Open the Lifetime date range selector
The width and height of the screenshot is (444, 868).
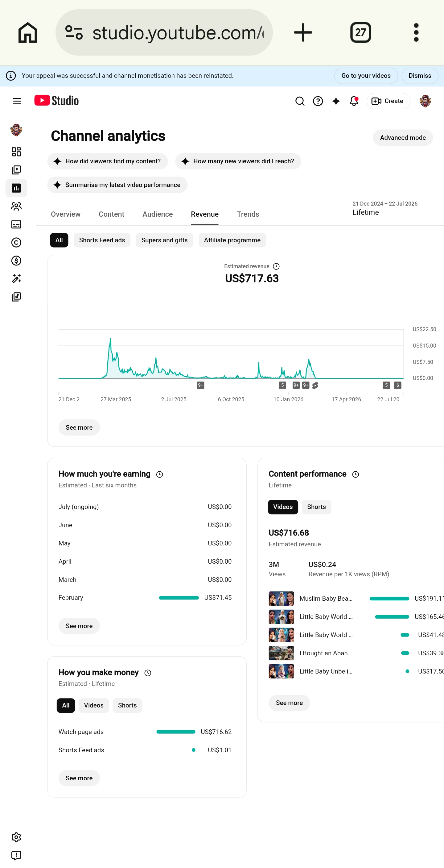click(385, 209)
